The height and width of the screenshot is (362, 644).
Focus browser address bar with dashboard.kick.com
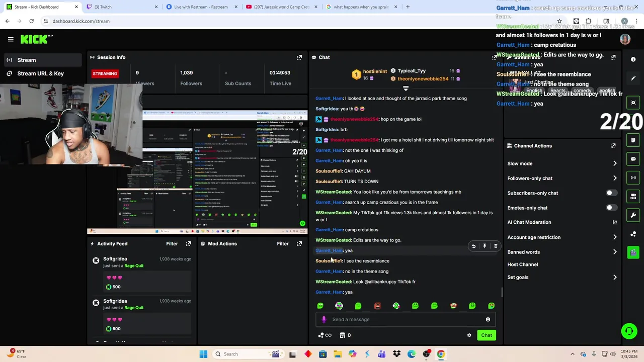pyautogui.click(x=297, y=21)
